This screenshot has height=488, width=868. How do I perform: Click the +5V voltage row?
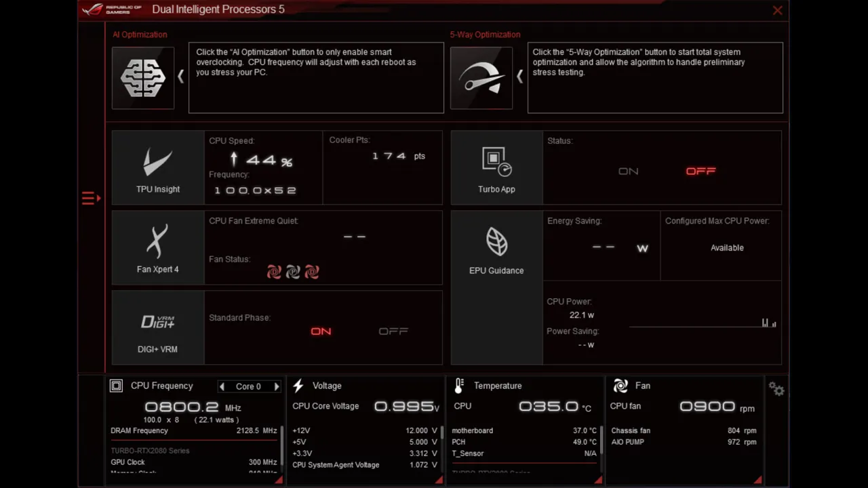point(365,442)
